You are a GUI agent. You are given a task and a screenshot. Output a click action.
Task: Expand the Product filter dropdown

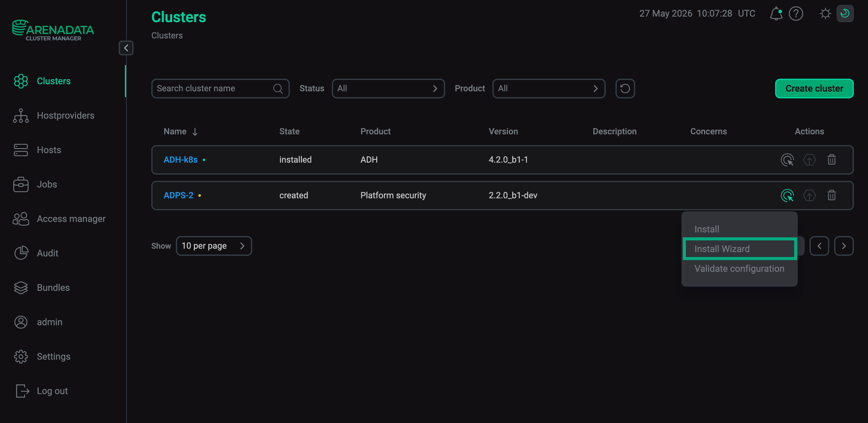click(x=548, y=89)
